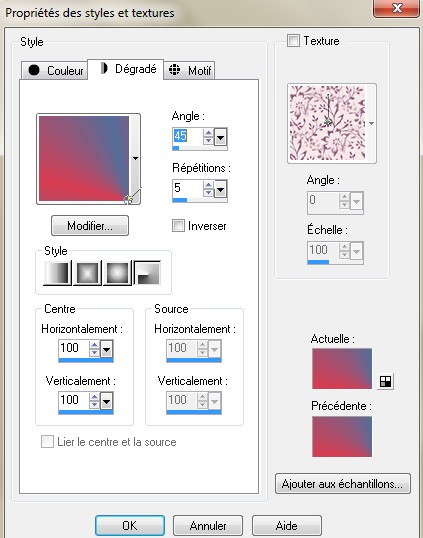Click the transparent swatch icon beside Actuelle
This screenshot has width=423, height=538.
[385, 381]
